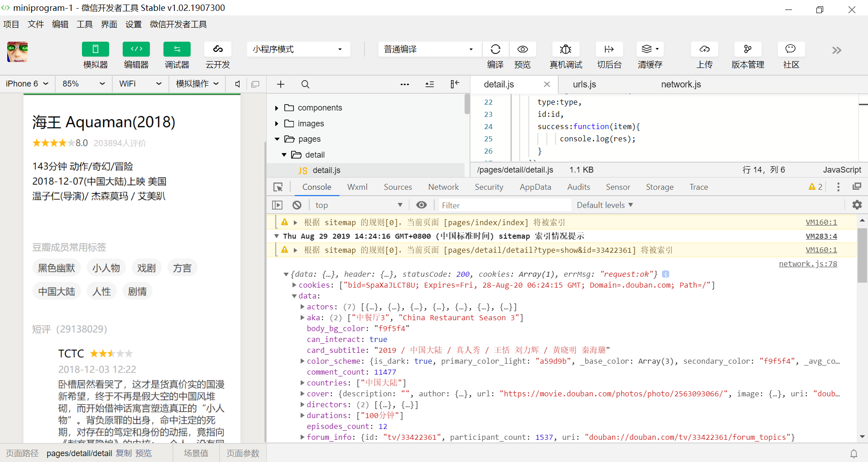Open the urls.js editor tab
The image size is (868, 462).
pyautogui.click(x=584, y=84)
